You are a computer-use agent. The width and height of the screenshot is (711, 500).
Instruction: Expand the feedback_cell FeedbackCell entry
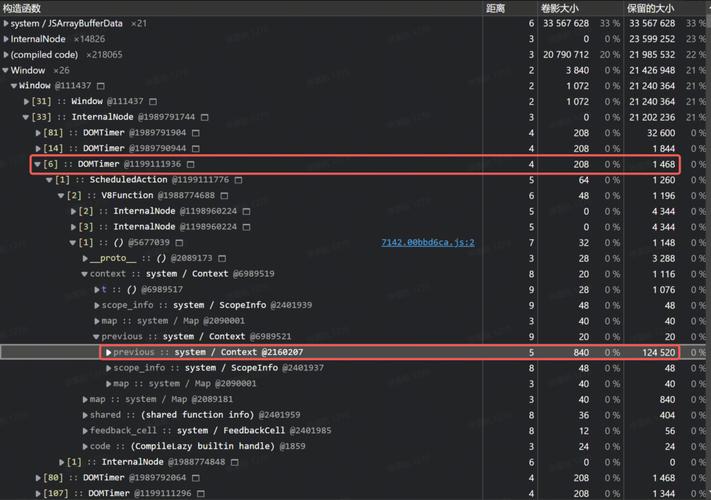pos(84,431)
